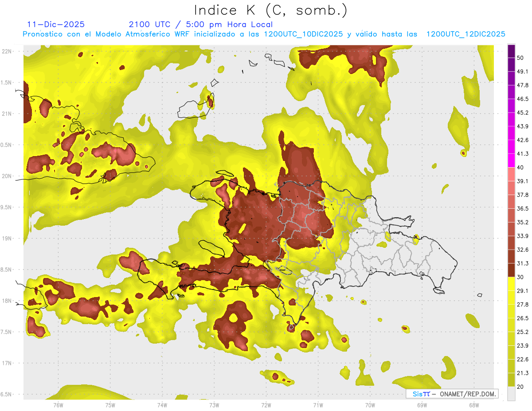Screen dimensions: 532x411
Task: Click the '23.9' legend value
Action: [523, 346]
